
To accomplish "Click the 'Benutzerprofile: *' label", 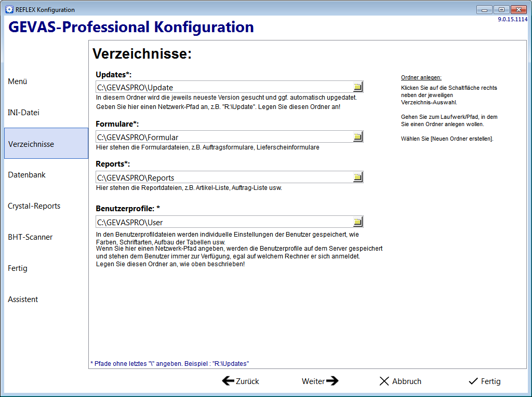I will [128, 209].
